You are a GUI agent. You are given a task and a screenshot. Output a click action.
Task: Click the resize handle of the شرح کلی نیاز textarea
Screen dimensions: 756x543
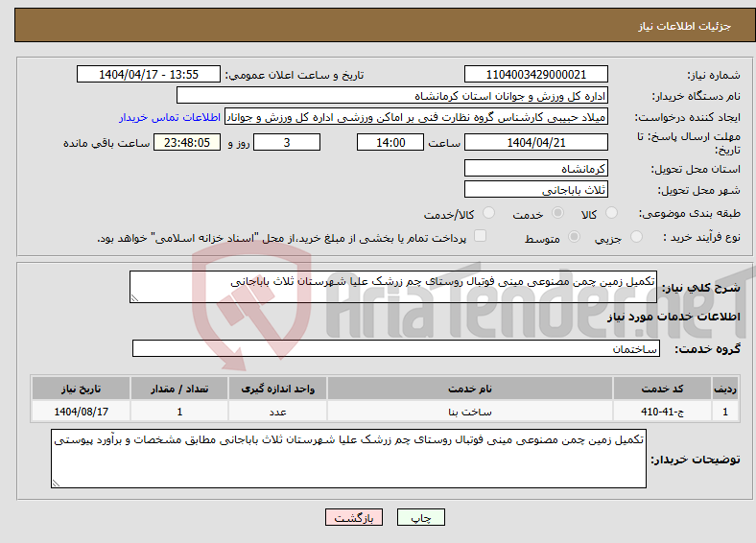click(x=134, y=298)
